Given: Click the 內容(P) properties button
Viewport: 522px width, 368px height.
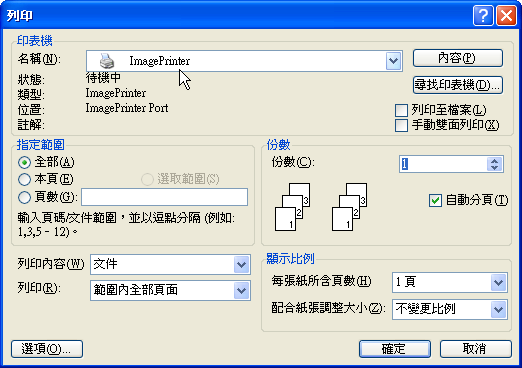Looking at the screenshot, I should point(458,58).
